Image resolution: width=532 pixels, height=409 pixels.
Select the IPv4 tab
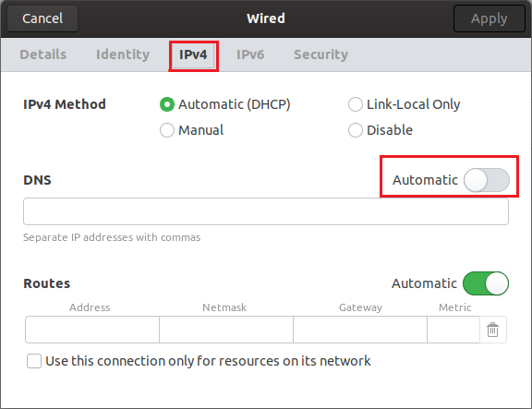(193, 54)
